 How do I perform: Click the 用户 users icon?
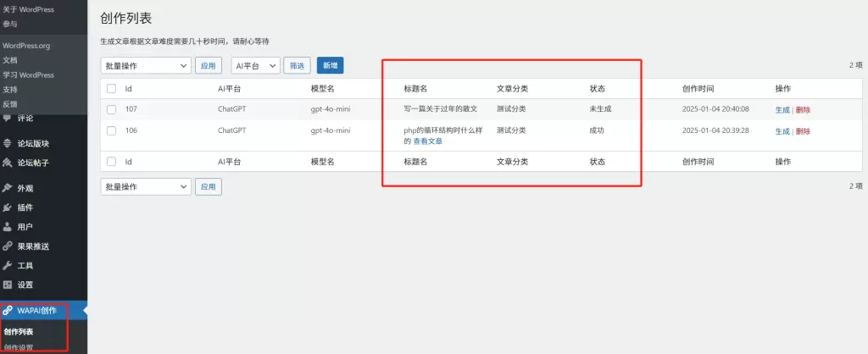7,227
